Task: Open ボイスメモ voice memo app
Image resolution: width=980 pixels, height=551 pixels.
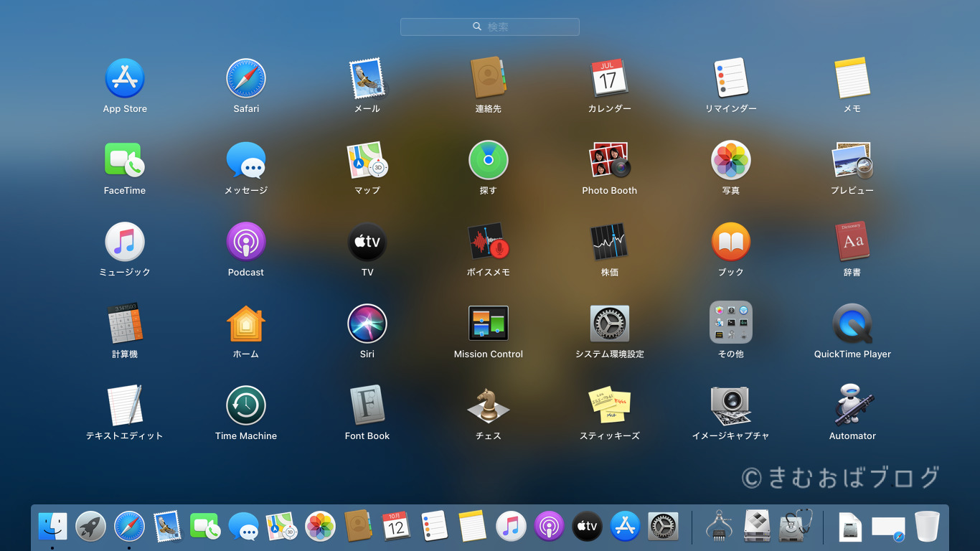Action: (489, 242)
